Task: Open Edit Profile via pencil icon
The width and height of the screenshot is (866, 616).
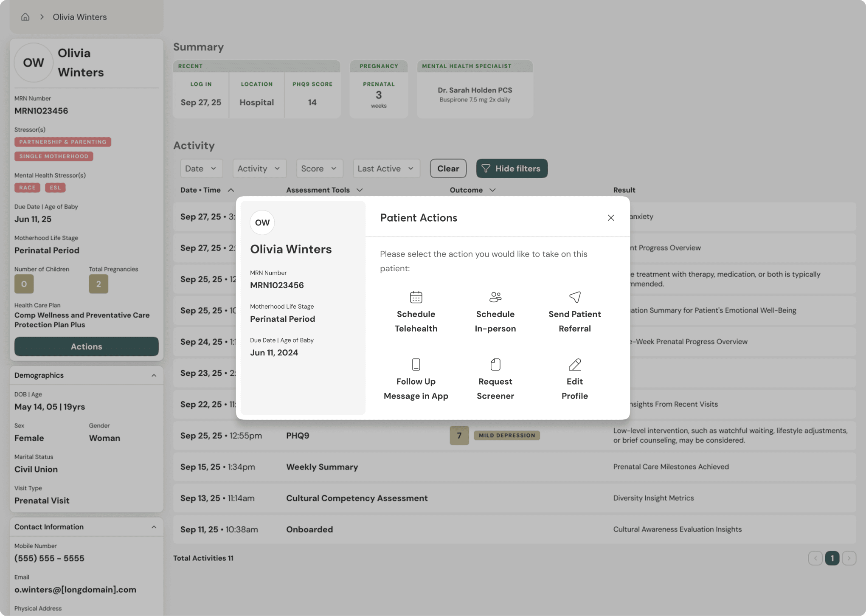Action: coord(574,364)
